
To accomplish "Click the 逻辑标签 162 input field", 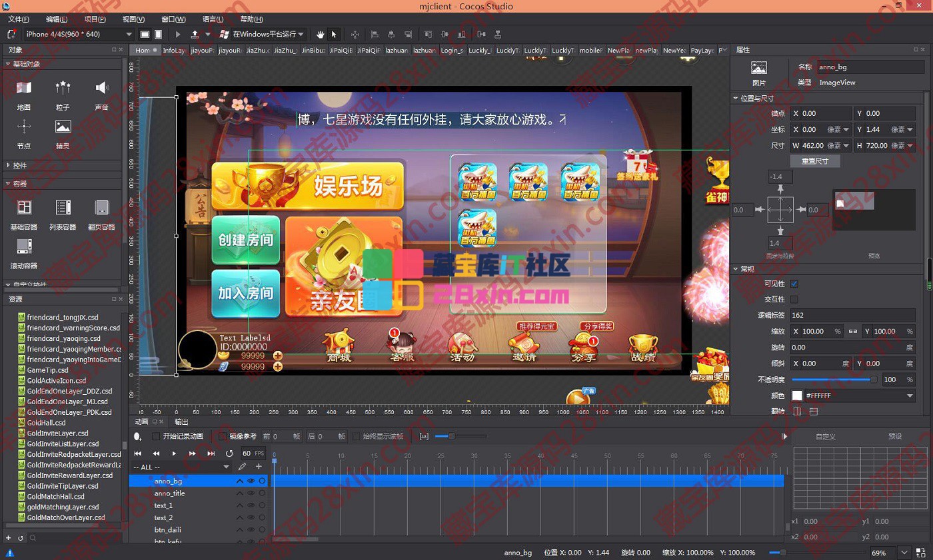I will pyautogui.click(x=852, y=315).
